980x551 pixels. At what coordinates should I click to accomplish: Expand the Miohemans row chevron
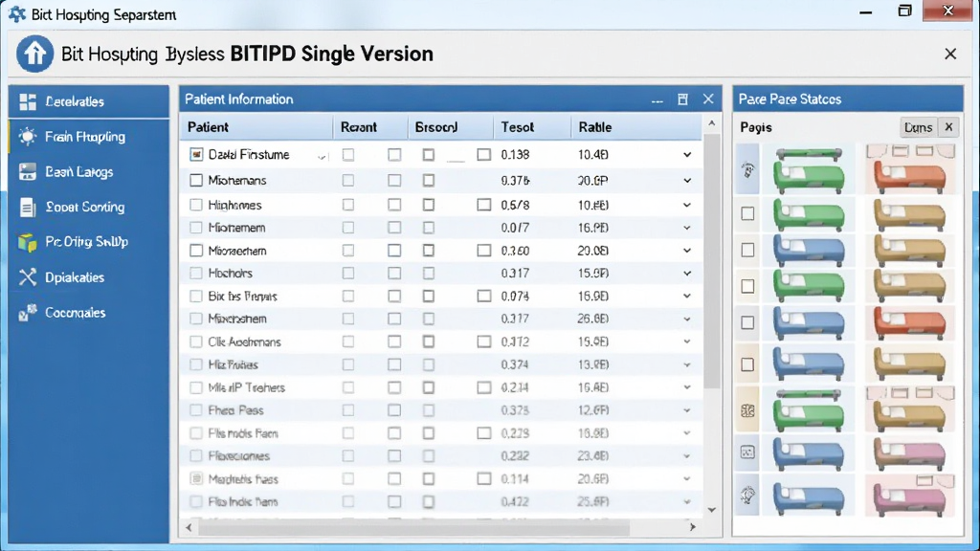pos(687,181)
